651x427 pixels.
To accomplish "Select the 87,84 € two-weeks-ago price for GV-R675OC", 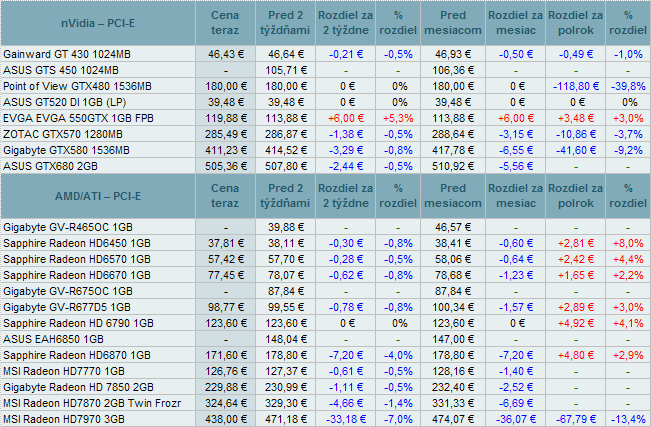I will 286,291.
